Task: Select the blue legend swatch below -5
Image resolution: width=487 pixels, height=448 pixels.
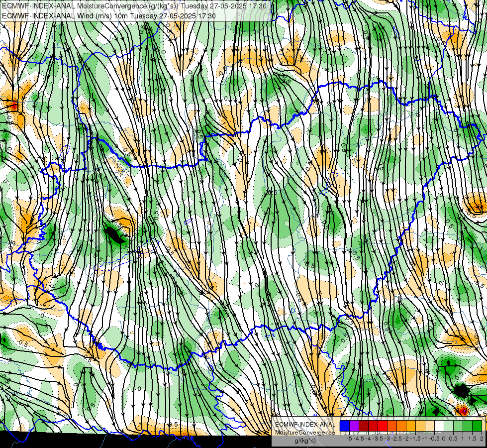Action: pyautogui.click(x=345, y=426)
